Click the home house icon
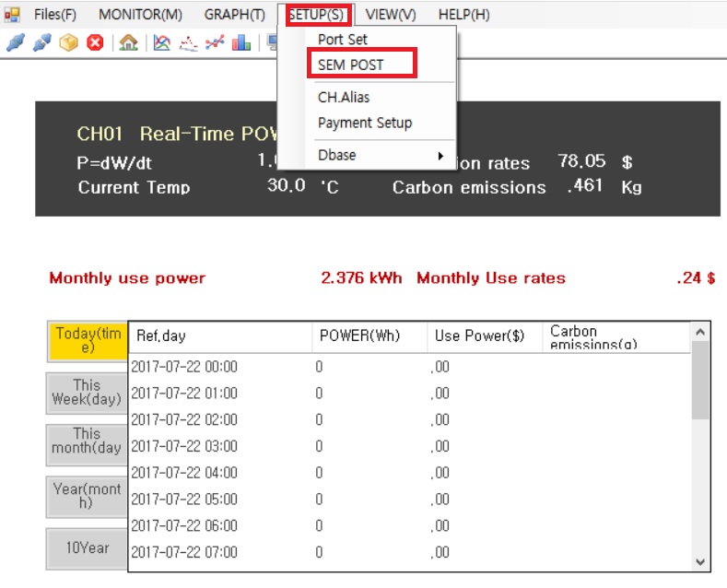The width and height of the screenshot is (727, 588). tap(128, 42)
